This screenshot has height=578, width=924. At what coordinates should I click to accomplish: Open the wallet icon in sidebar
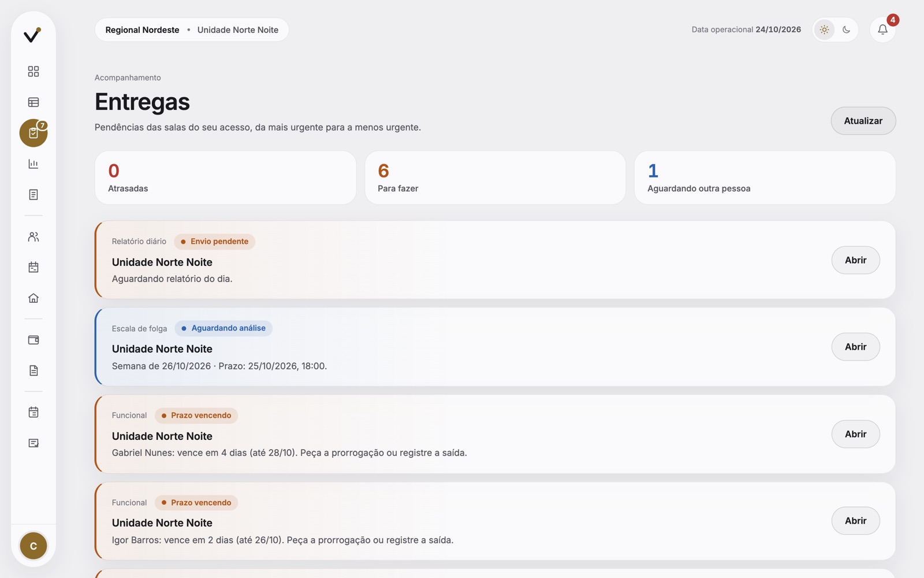33,340
